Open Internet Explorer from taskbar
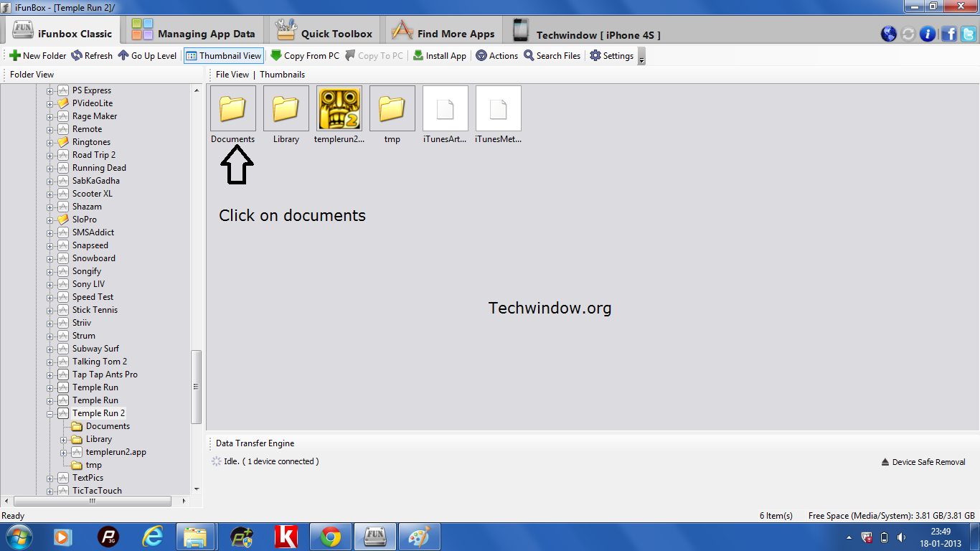Image resolution: width=980 pixels, height=551 pixels. (x=152, y=537)
